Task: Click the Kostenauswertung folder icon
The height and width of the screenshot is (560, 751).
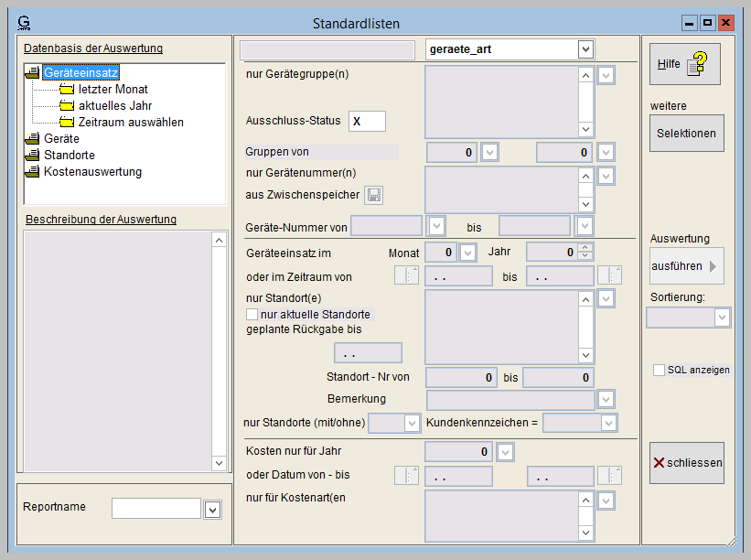Action: point(32,172)
